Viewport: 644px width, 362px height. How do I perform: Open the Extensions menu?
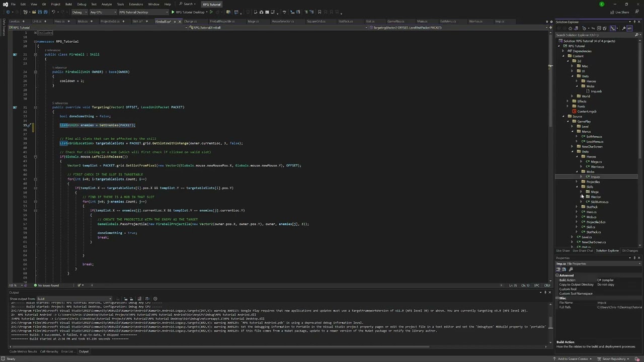[x=136, y=4]
